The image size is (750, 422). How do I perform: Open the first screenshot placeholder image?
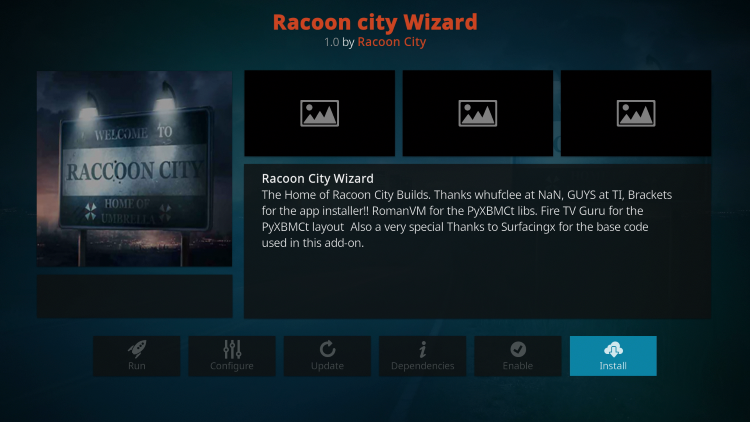point(320,113)
